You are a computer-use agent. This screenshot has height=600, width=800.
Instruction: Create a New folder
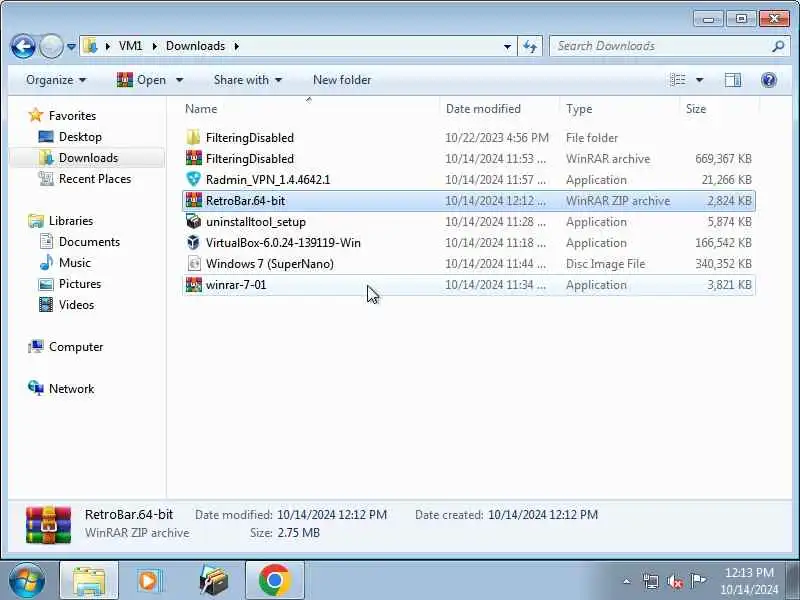click(x=342, y=80)
